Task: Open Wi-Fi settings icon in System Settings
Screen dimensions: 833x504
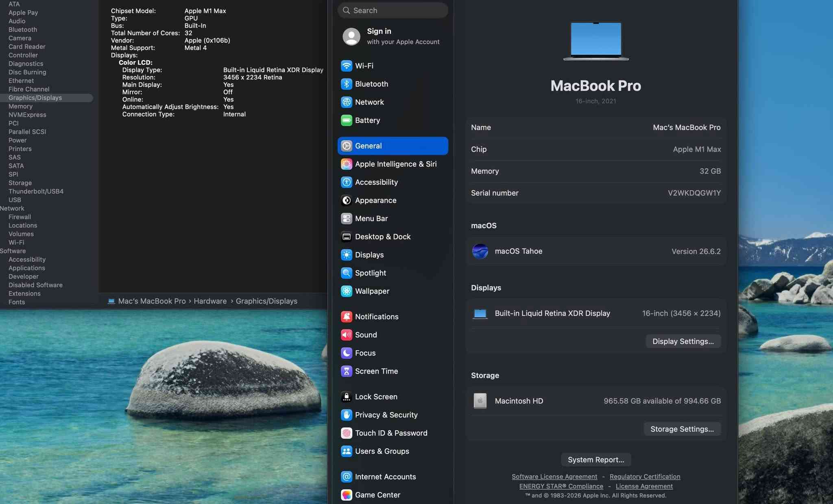Action: coord(346,65)
